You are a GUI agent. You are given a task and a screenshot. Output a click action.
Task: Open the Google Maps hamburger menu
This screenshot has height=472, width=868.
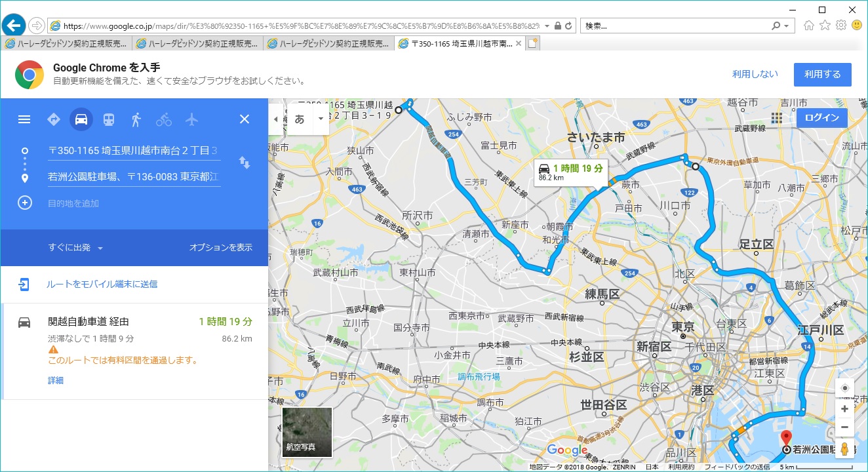(24, 119)
